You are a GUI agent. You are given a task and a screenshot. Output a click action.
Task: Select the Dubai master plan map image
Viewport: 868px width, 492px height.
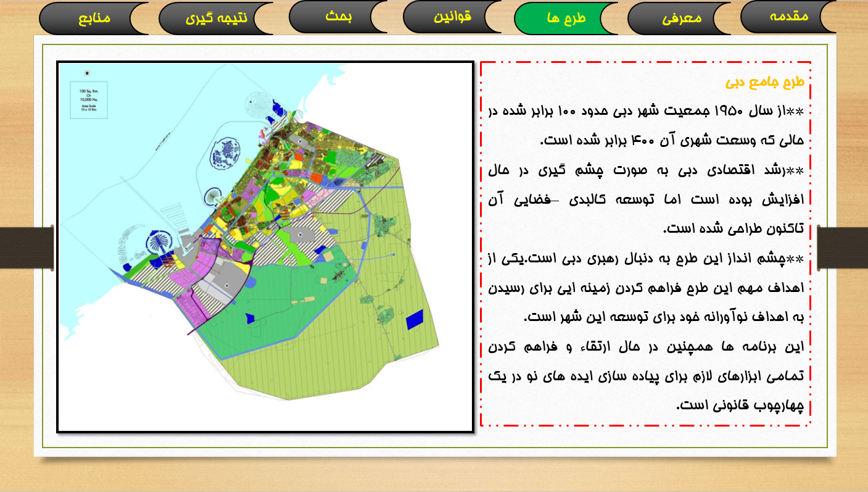click(265, 247)
